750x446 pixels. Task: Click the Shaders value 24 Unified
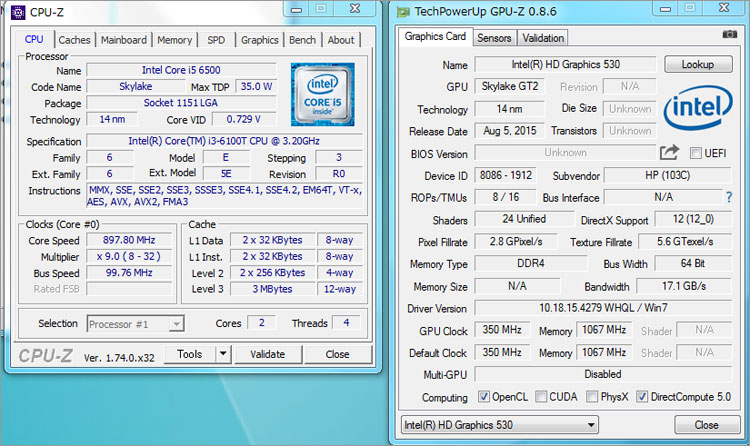[524, 219]
